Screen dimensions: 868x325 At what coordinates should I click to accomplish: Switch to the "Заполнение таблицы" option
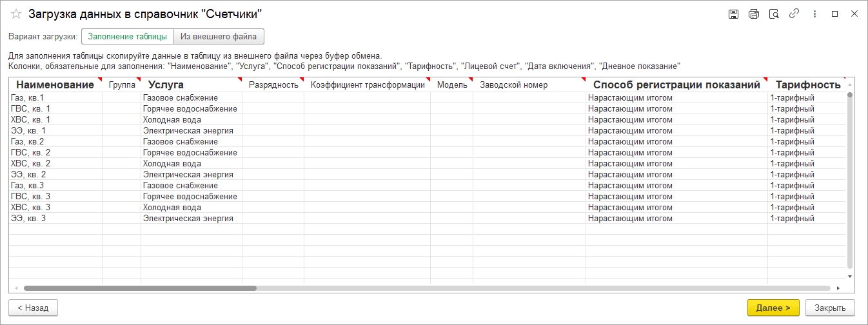127,37
